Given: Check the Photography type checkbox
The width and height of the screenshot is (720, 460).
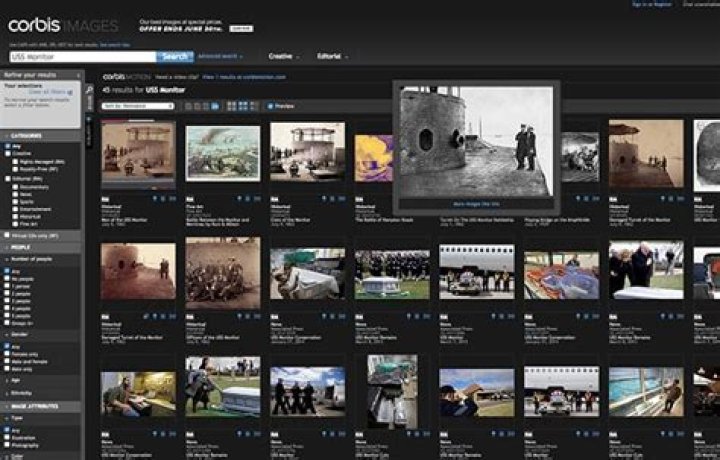Looking at the screenshot, I should (x=7, y=445).
